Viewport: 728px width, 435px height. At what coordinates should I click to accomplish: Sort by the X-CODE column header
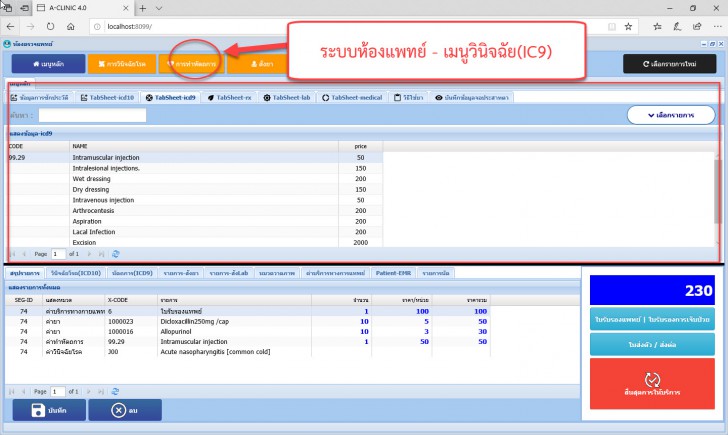click(131, 300)
